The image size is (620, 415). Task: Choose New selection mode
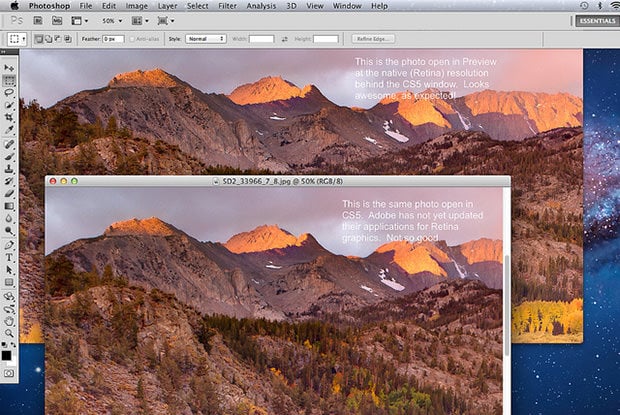point(39,39)
